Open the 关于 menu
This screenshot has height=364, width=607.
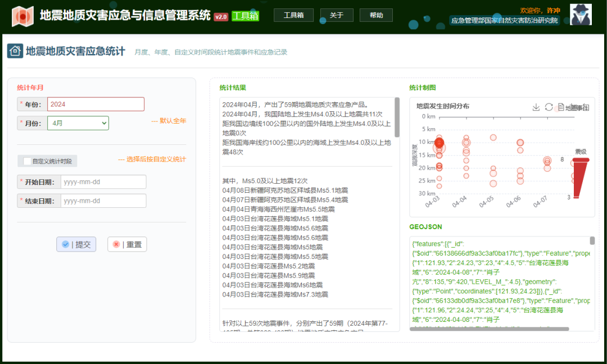pyautogui.click(x=336, y=15)
